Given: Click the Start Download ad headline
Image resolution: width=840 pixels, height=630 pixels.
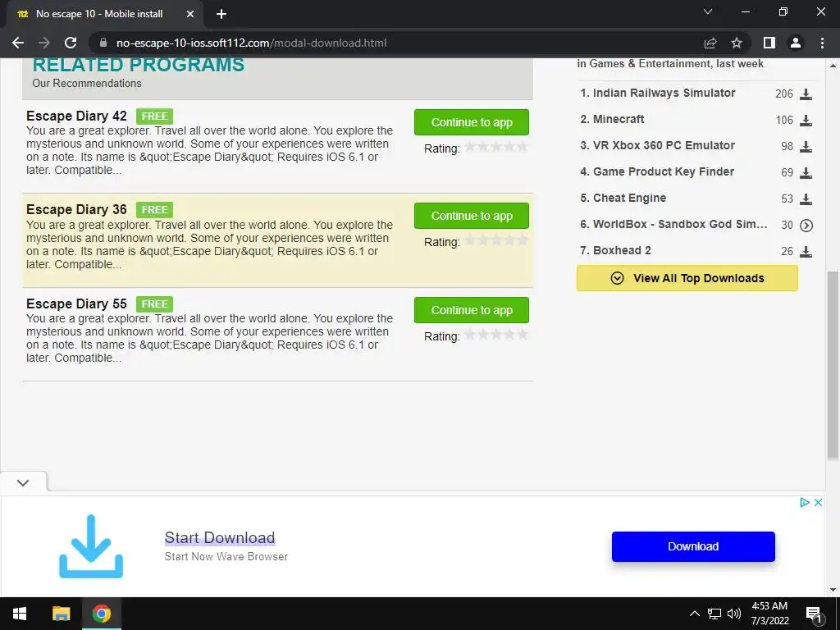Looking at the screenshot, I should pos(220,538).
